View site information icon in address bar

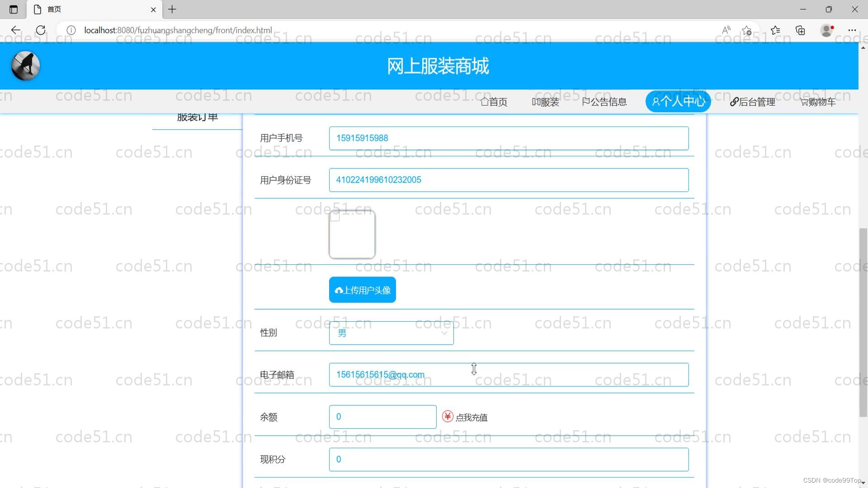point(71,30)
